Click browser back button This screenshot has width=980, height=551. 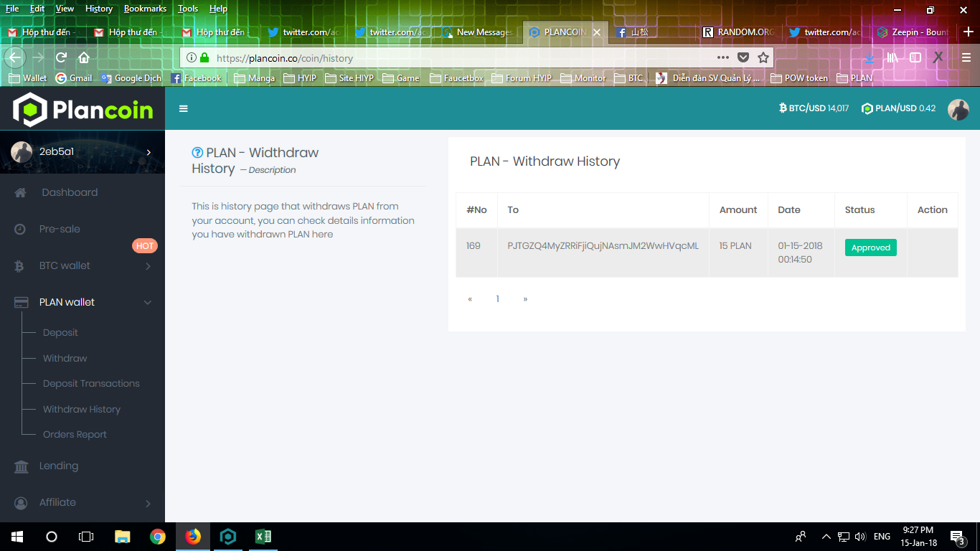(15, 57)
